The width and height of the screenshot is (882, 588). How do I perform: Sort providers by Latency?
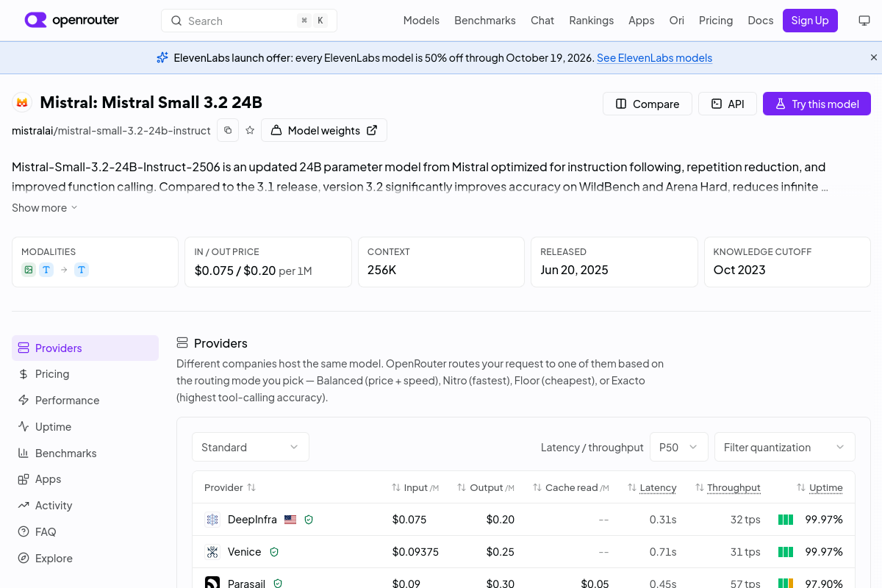[652, 487]
